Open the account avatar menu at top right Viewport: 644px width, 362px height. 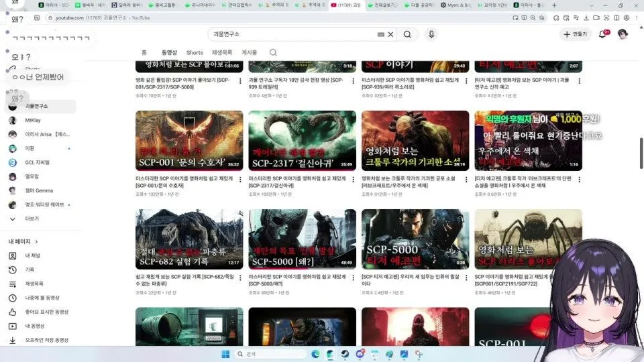pyautogui.click(x=623, y=34)
